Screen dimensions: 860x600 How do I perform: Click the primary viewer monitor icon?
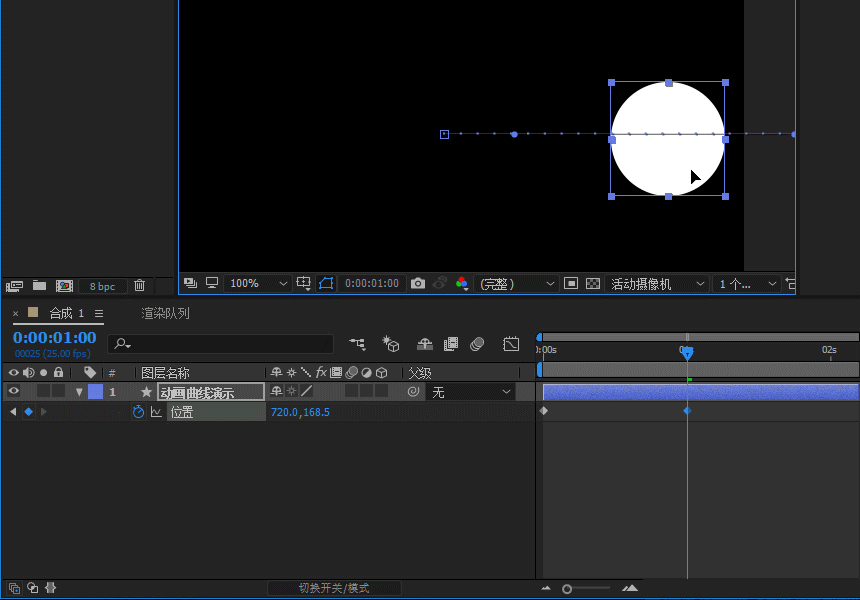click(212, 282)
